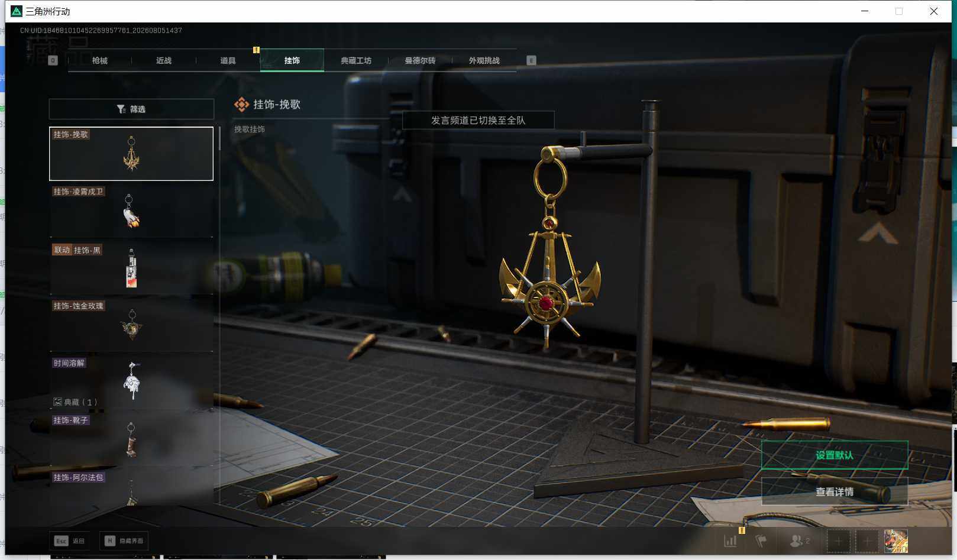
Task: Click the 挽歌挂饰 description text
Action: point(250,129)
